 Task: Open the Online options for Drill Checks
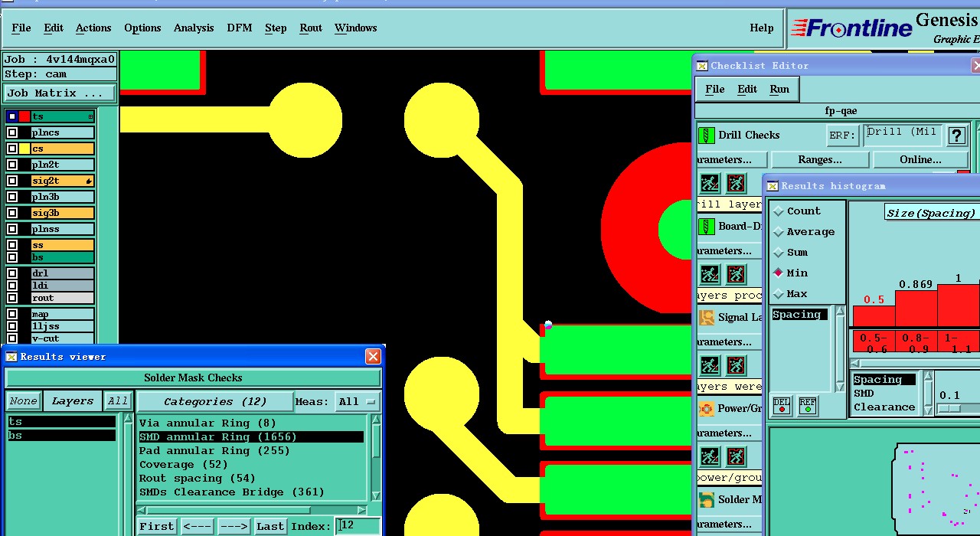pos(920,160)
